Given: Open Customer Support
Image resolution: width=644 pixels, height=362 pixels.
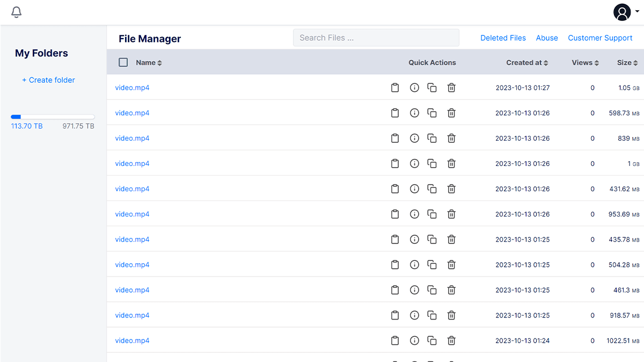Looking at the screenshot, I should pyautogui.click(x=600, y=38).
